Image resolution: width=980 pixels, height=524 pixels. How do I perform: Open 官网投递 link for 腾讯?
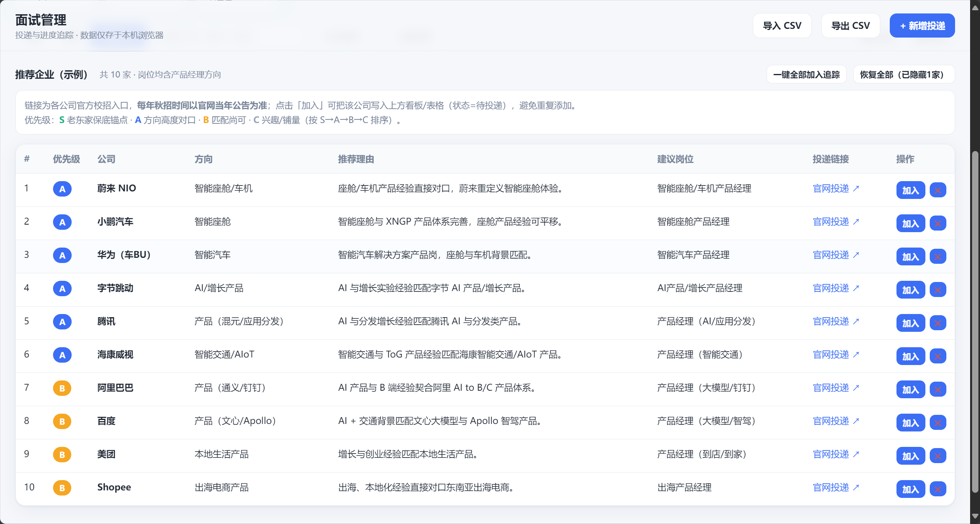836,322
